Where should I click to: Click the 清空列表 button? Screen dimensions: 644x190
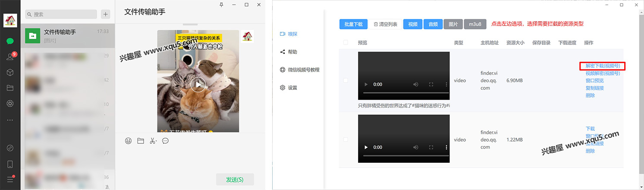coord(385,24)
